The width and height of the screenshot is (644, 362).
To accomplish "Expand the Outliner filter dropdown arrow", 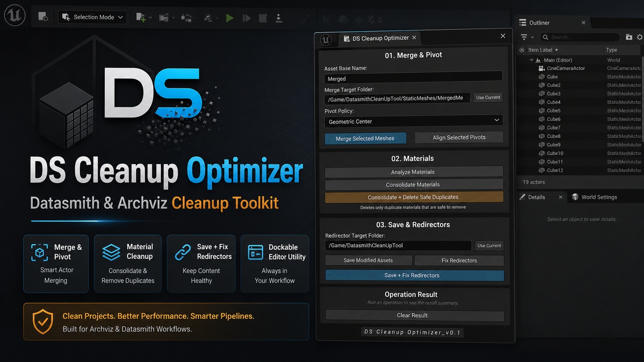I will click(532, 38).
